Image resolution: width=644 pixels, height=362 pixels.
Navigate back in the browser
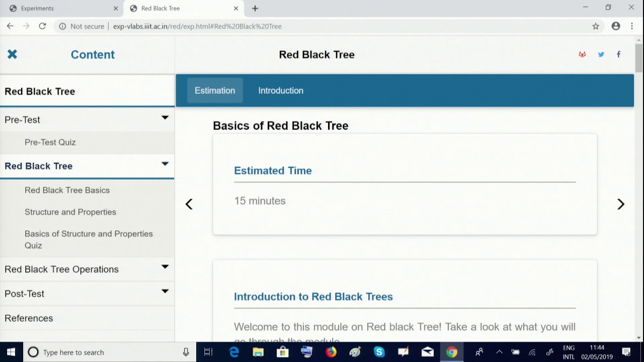pos(10,26)
